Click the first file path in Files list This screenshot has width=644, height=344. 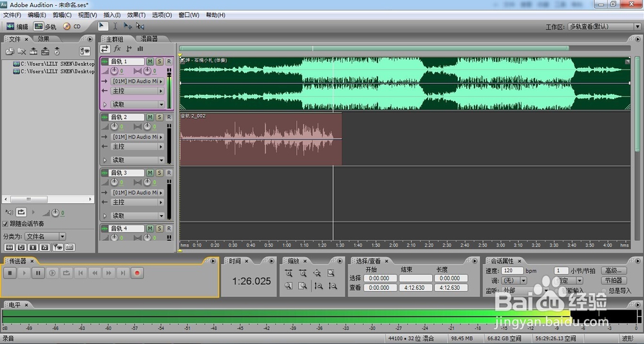(x=54, y=64)
